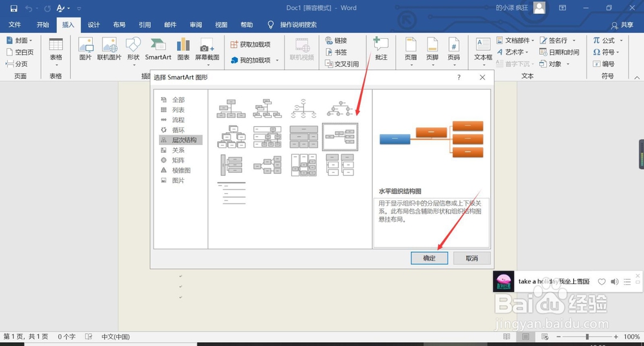Expand the 封面 cover page dropdown
The image size is (644, 346).
pyautogui.click(x=30, y=41)
